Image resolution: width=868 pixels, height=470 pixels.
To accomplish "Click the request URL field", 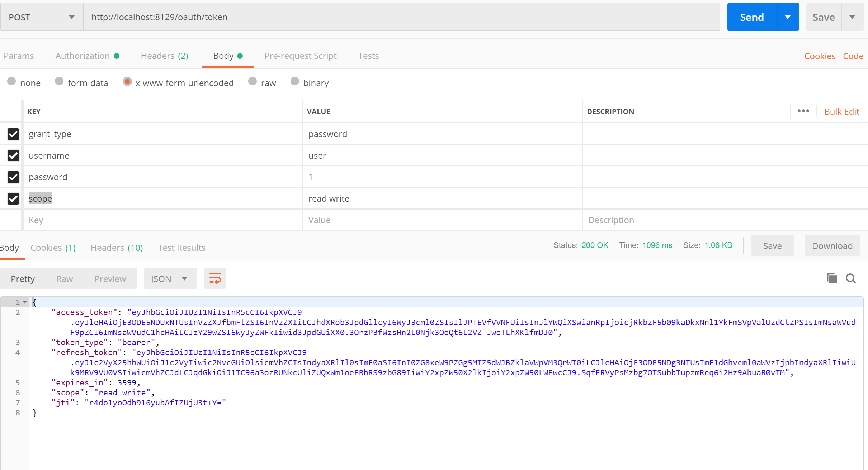I will (x=402, y=17).
